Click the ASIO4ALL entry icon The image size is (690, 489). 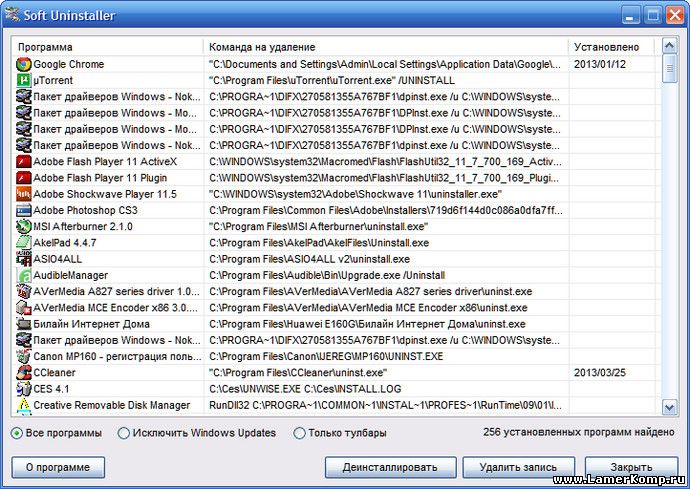coord(23,259)
